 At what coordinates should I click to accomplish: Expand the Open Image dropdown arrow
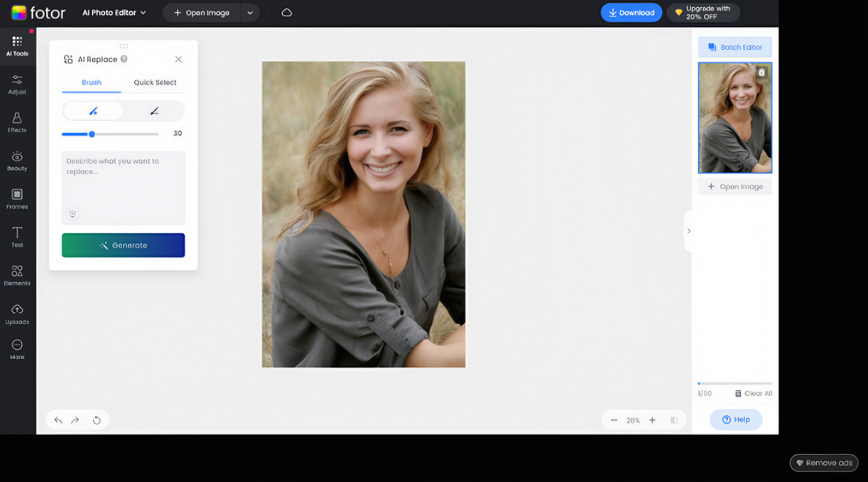pos(249,12)
